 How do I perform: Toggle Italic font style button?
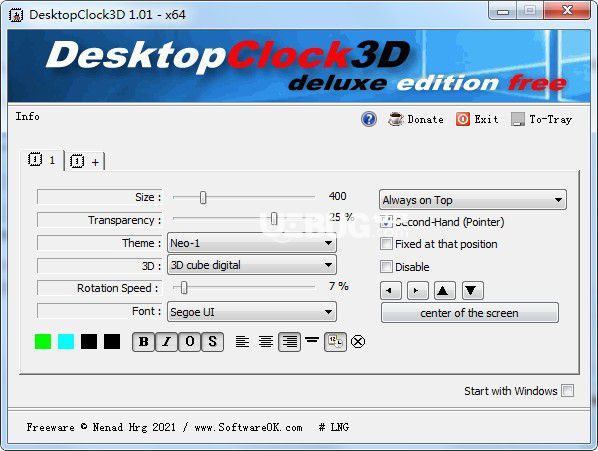pyautogui.click(x=166, y=342)
